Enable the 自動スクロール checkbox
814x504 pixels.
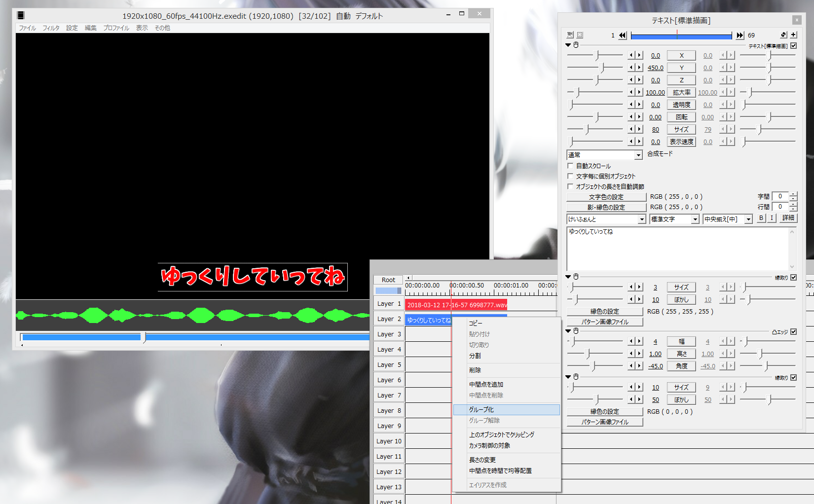coord(571,166)
